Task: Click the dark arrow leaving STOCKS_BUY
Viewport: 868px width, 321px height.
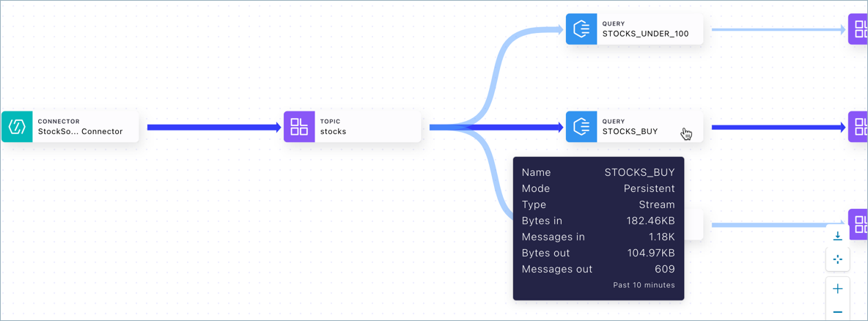Action: (777, 128)
